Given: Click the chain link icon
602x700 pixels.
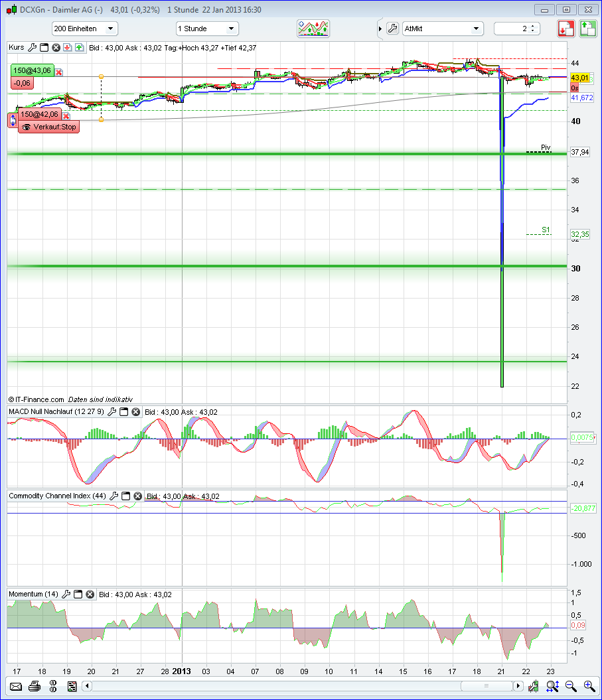Looking at the screenshot, I should point(53,686).
